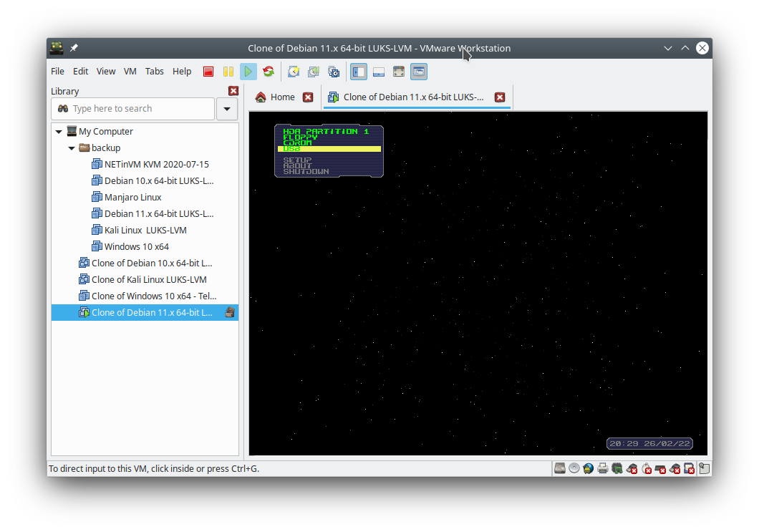Screen dimensions: 759x532
Task: Open the Snapshot Manager icon
Action: (334, 72)
